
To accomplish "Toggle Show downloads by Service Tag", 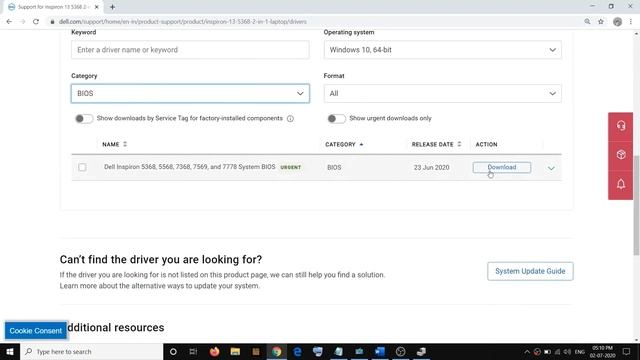I will coord(84,119).
